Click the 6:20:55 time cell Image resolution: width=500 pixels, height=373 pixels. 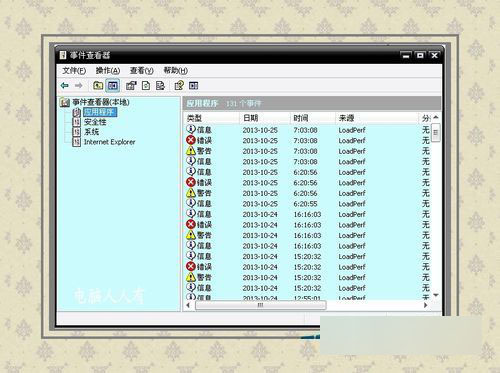[305, 204]
